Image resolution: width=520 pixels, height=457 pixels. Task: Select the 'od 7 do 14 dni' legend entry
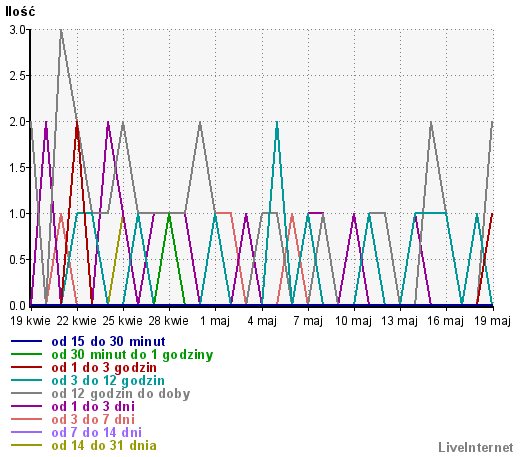coord(97,433)
